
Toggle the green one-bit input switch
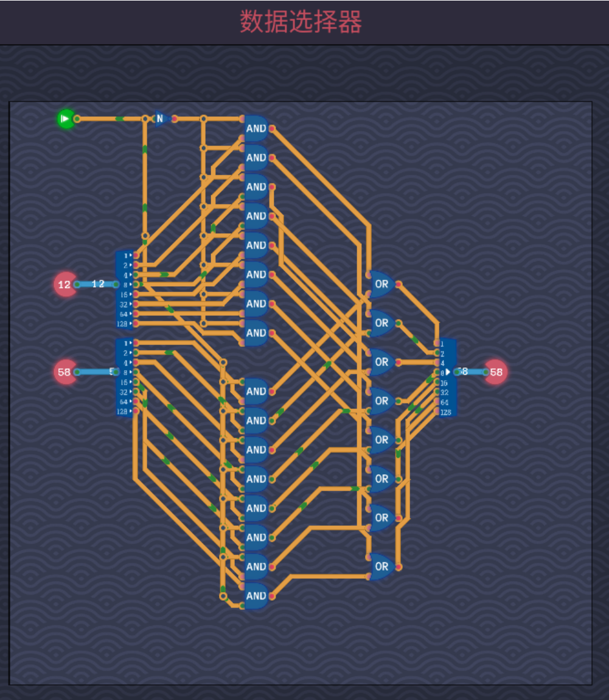[x=65, y=119]
